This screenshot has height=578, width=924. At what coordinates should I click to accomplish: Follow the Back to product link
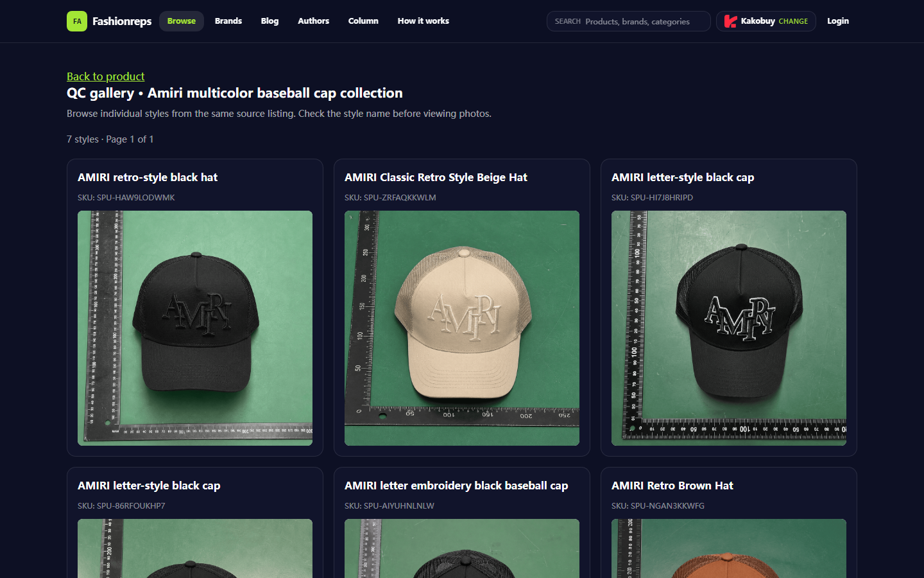click(106, 76)
